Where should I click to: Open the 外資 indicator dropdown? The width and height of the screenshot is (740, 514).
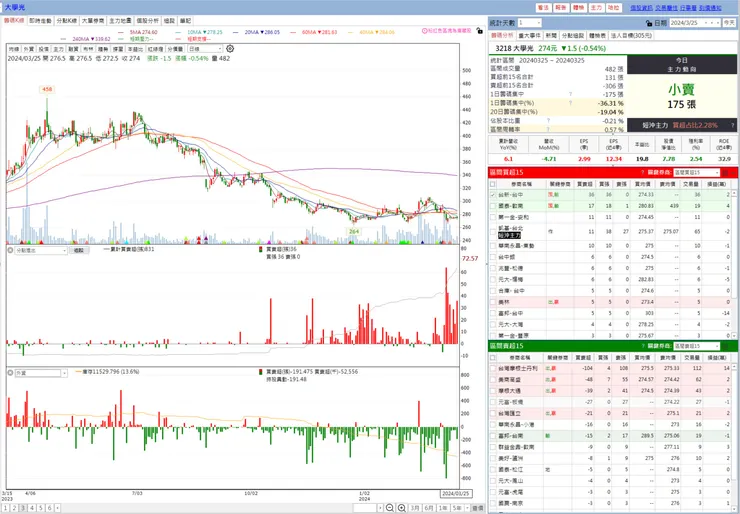point(41,373)
